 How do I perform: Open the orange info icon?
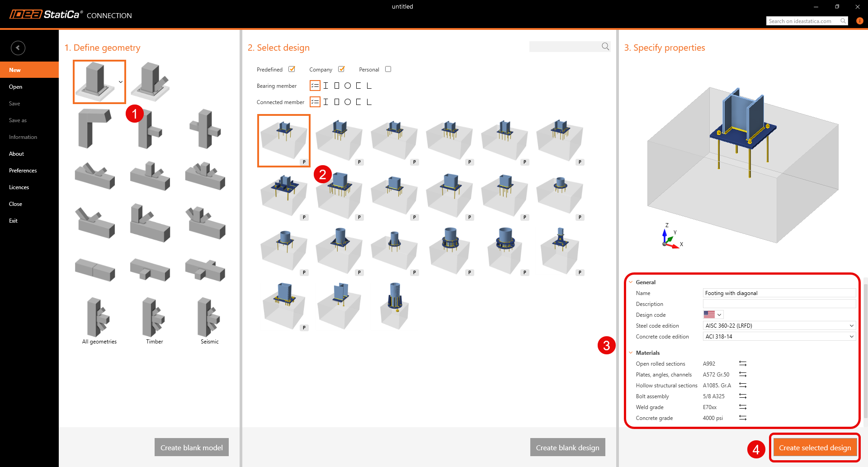pyautogui.click(x=859, y=21)
